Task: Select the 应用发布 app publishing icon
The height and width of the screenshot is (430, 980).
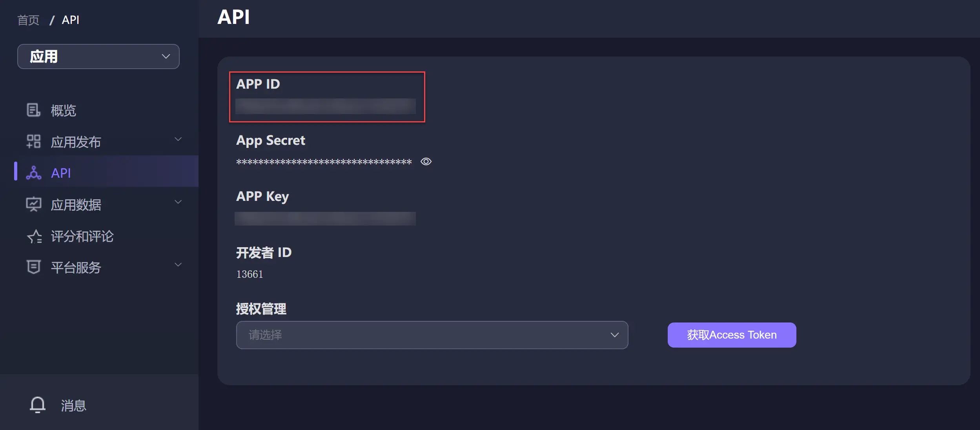Action: (x=34, y=141)
